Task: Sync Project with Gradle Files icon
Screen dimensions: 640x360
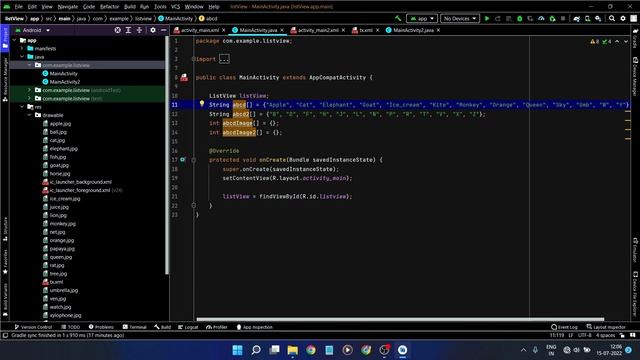Action: click(576, 18)
